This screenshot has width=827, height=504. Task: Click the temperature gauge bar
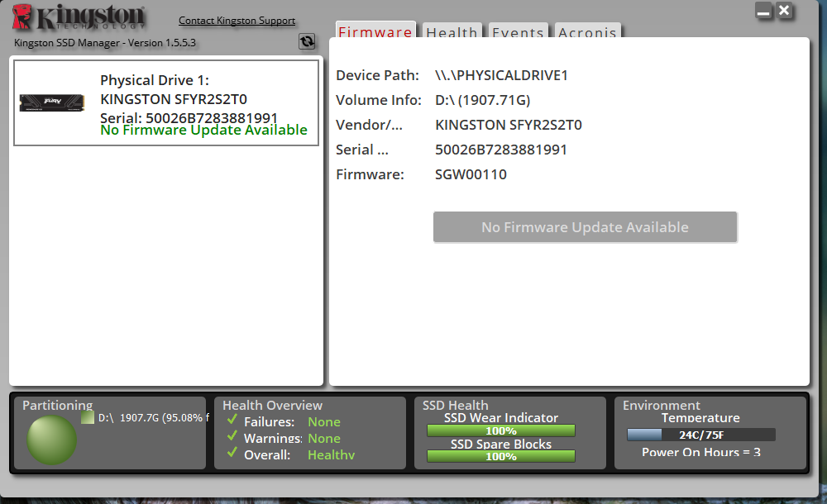pos(700,435)
